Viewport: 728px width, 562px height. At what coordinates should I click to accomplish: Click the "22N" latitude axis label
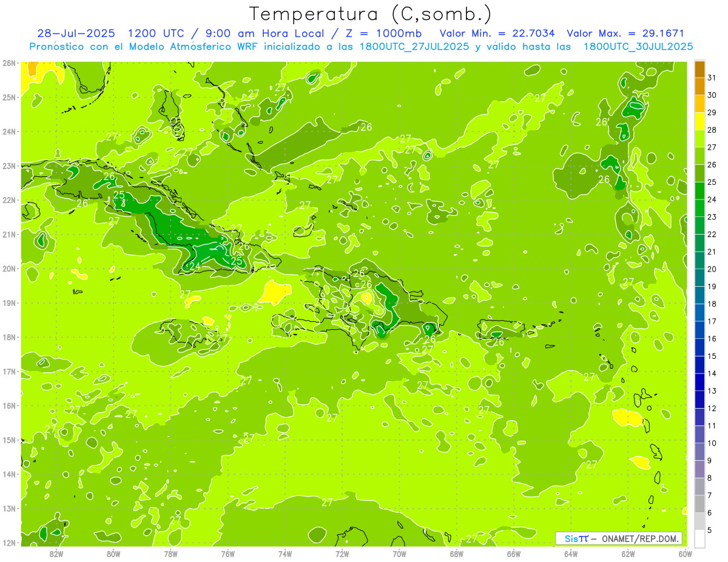(x=8, y=200)
